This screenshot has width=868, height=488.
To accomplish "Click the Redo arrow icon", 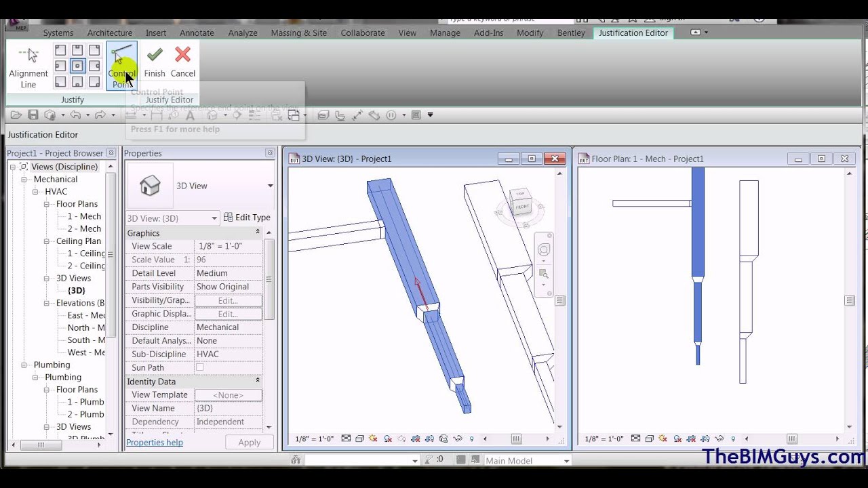I will tap(100, 115).
